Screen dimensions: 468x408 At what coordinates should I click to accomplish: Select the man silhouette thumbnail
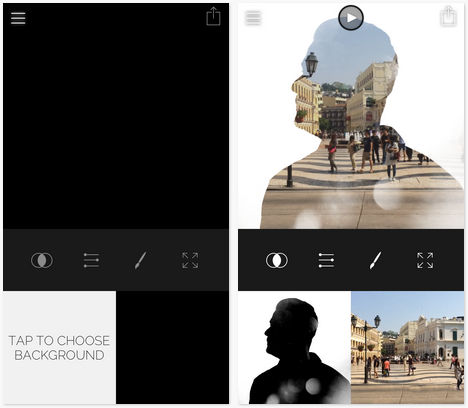294,348
